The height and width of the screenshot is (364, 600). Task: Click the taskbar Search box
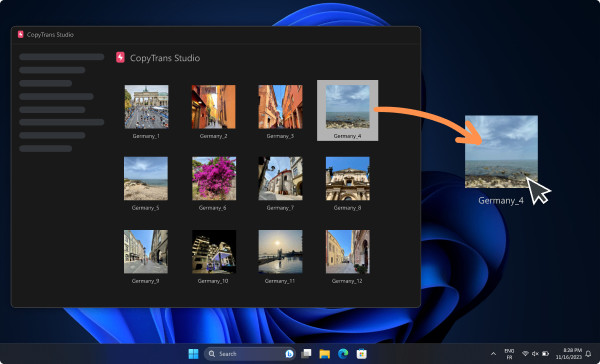[249, 354]
